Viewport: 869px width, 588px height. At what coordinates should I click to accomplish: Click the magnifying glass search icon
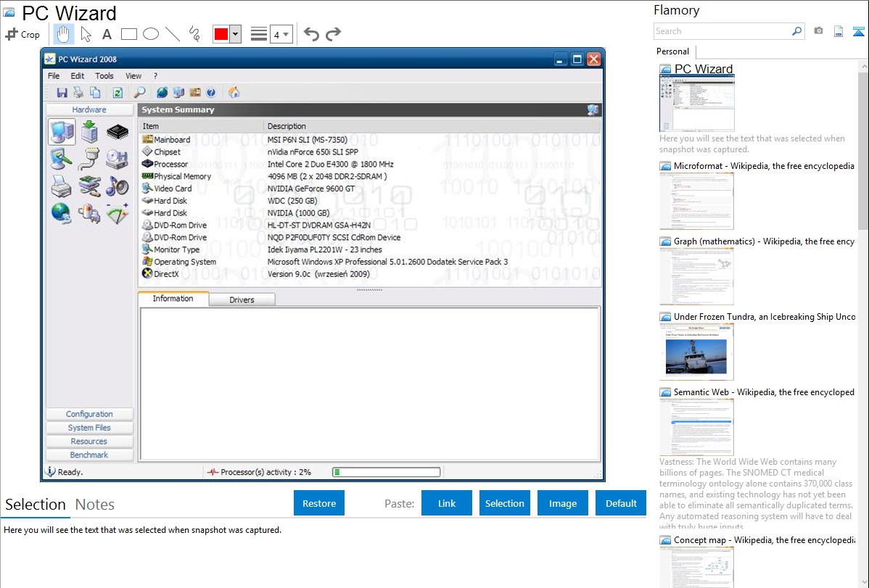coord(139,93)
